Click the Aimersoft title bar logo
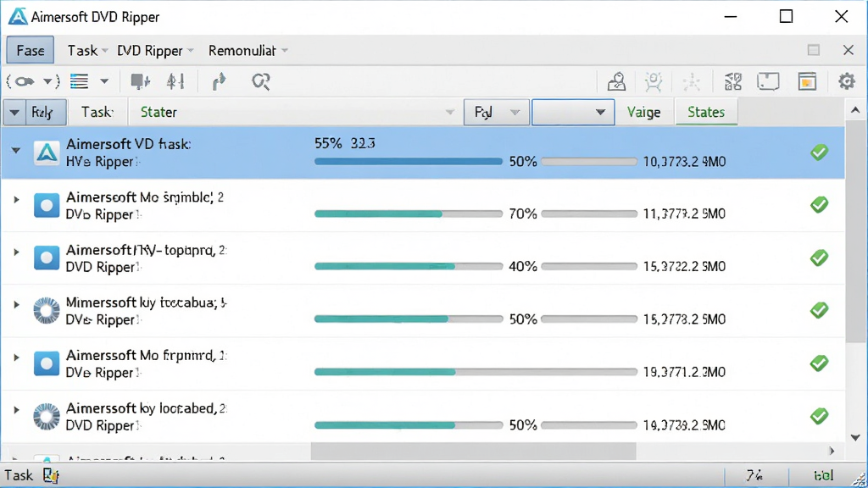Viewport: 868px width, 488px height. point(18,17)
